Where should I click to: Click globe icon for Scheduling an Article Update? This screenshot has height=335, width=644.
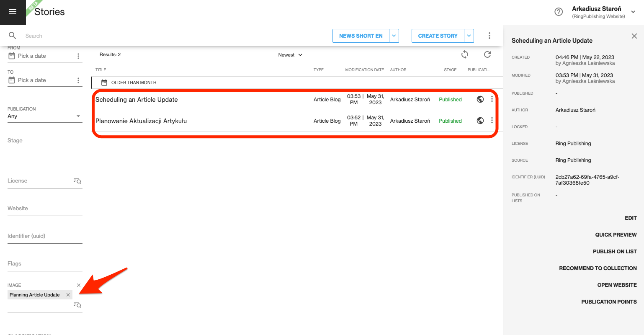pos(480,99)
